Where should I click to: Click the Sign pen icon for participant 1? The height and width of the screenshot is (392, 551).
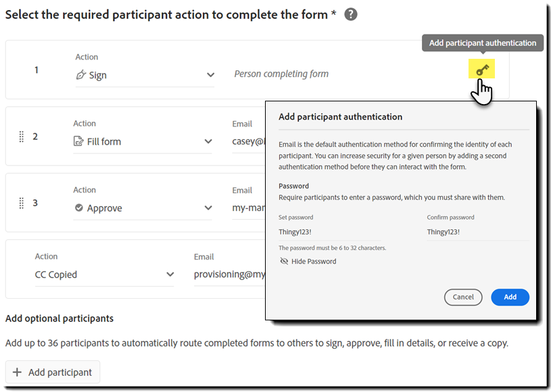click(81, 75)
